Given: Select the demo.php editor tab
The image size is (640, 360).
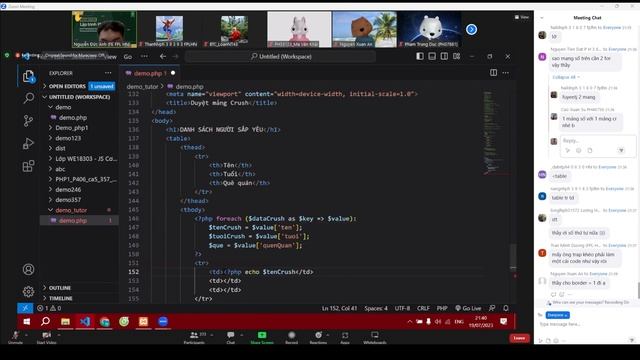Looking at the screenshot, I should (150, 73).
